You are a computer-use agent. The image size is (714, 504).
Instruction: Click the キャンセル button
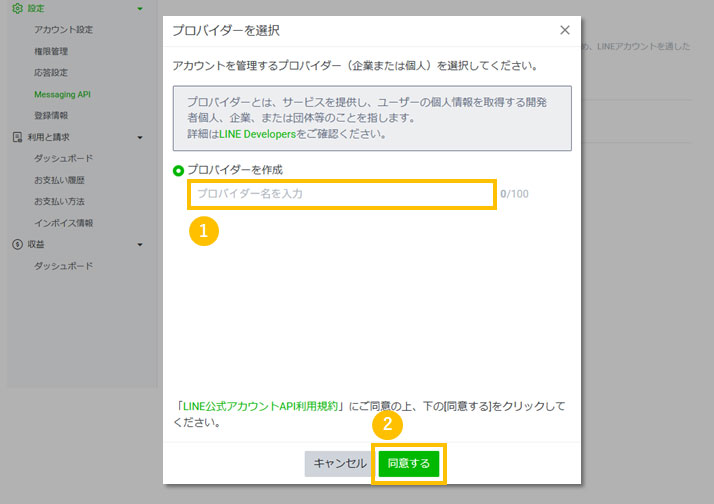[340, 464]
